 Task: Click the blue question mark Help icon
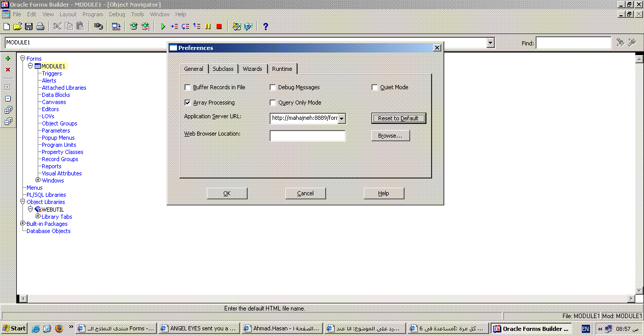pyautogui.click(x=265, y=27)
